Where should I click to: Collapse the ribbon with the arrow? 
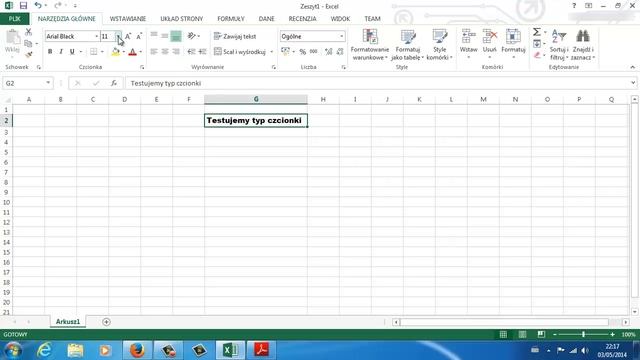point(632,67)
